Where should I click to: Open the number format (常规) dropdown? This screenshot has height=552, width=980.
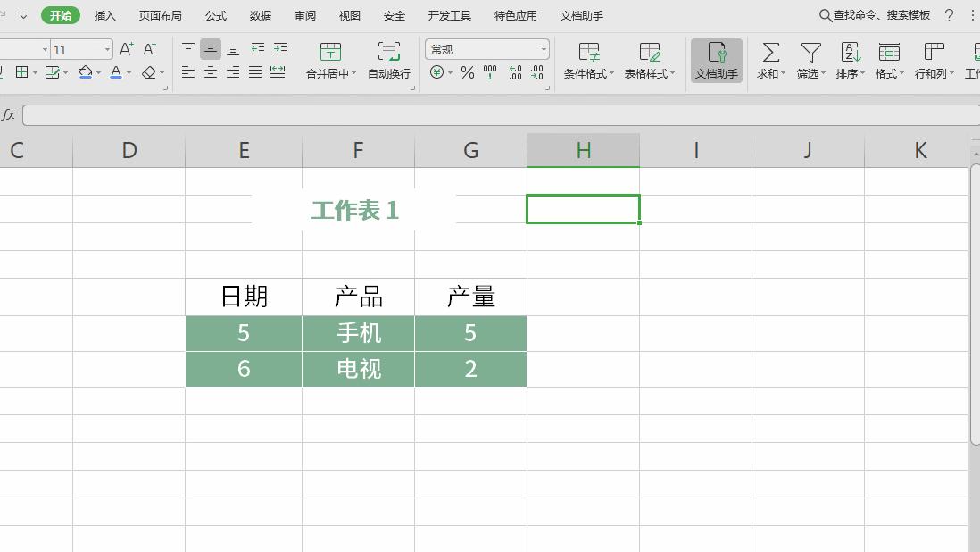544,48
